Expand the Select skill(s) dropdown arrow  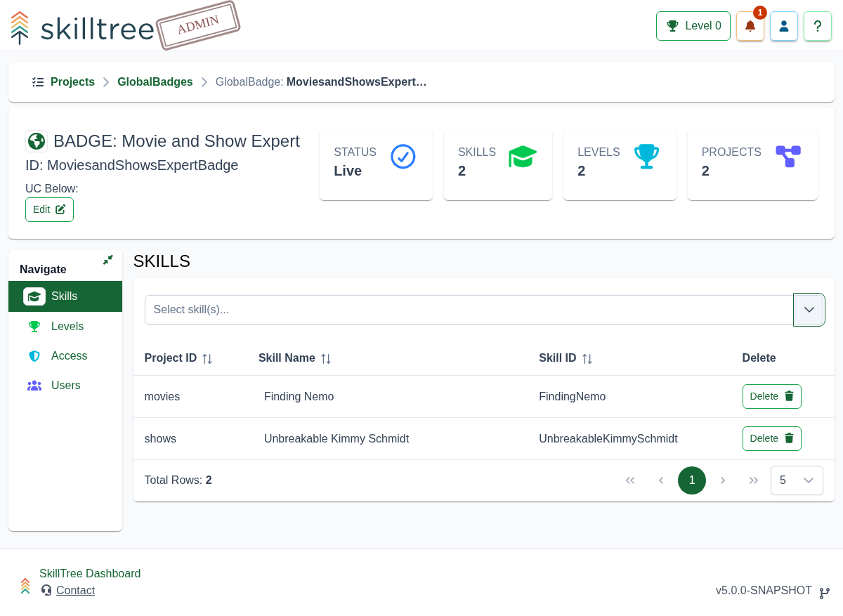[809, 310]
